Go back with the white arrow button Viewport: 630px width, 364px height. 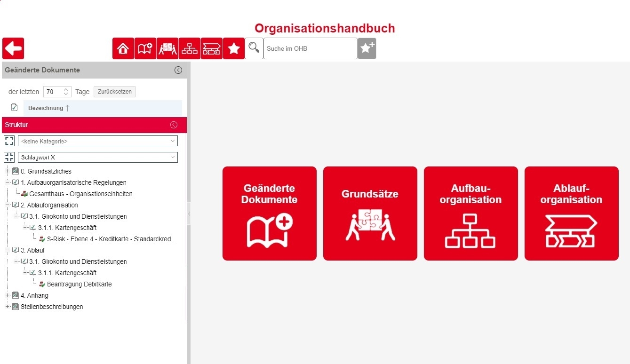tap(13, 48)
